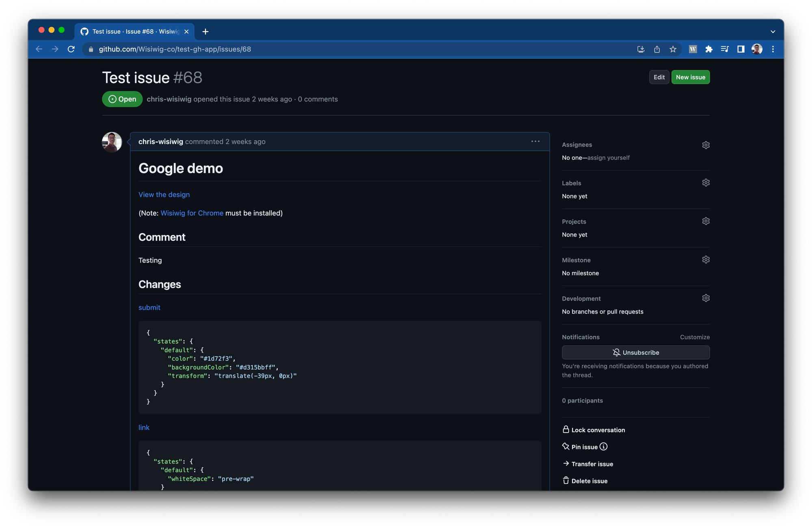Open Chrome three-dot menu
The height and width of the screenshot is (528, 812).
[x=773, y=49]
